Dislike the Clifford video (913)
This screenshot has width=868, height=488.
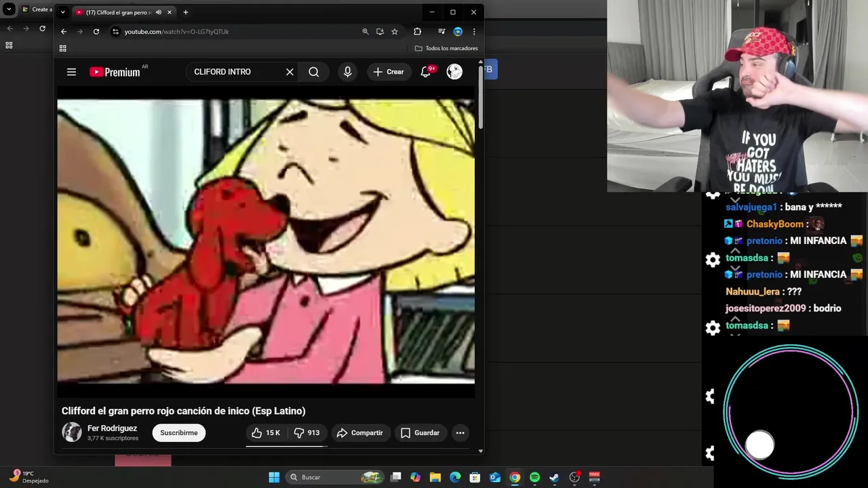pos(307,432)
